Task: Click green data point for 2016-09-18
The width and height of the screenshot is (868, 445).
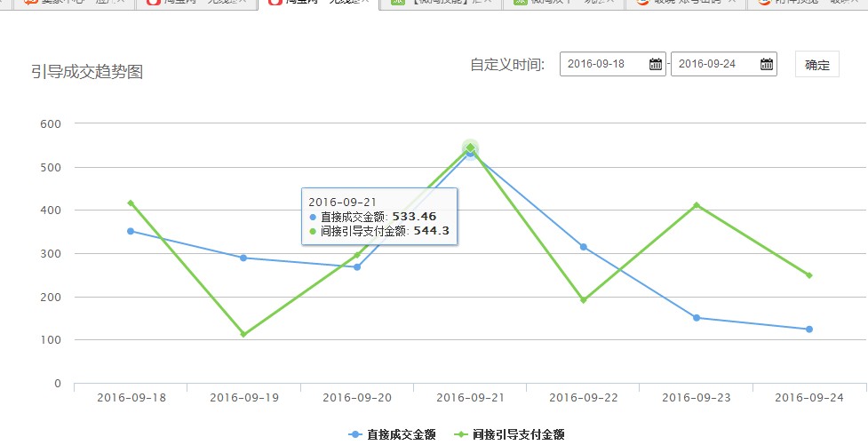Action: point(131,203)
